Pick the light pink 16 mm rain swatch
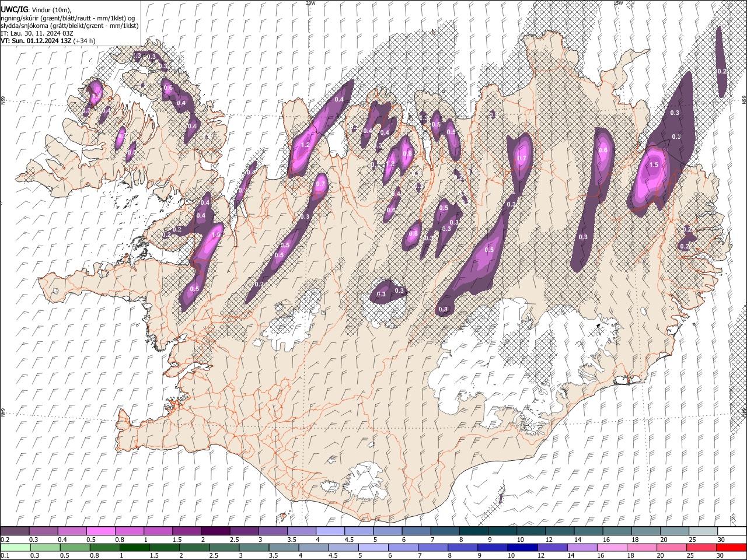The width and height of the screenshot is (747, 560). (612, 547)
